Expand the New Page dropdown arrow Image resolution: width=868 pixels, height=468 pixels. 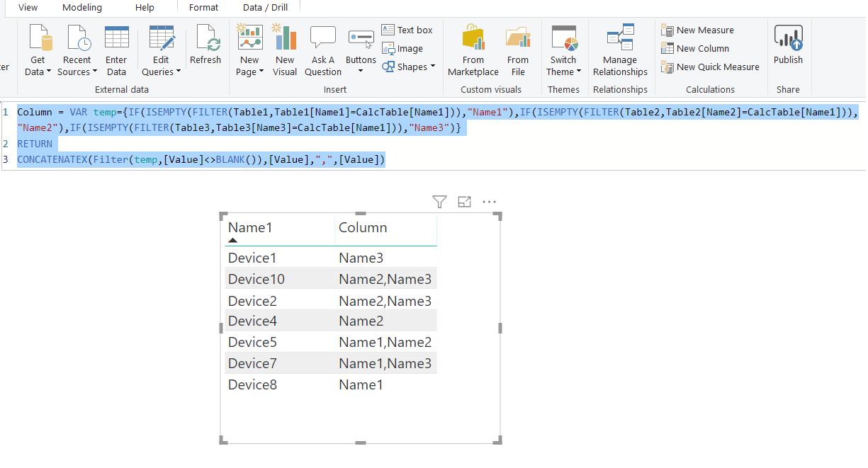(261, 72)
